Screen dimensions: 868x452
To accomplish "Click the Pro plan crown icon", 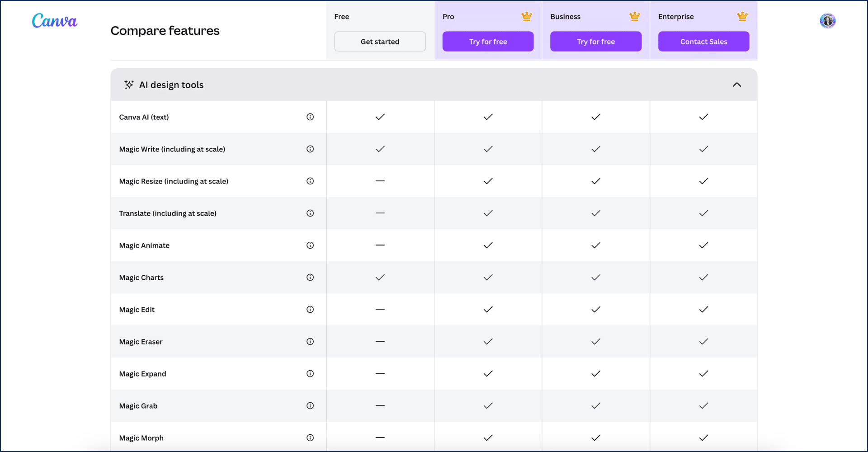I will 527,17.
